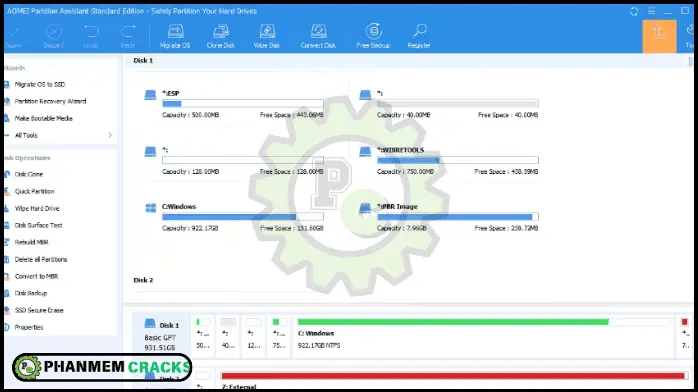Select SSD Secure Erase
Image resolution: width=698 pixels, height=392 pixels.
(x=39, y=310)
